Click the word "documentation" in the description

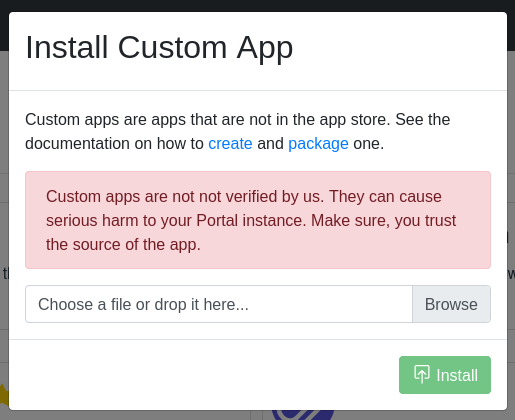tap(77, 144)
